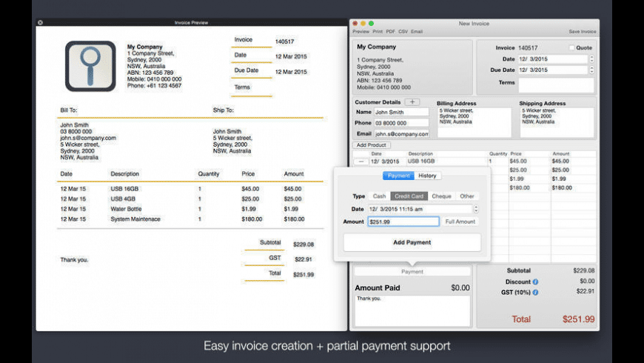Click the Quantity column header in New Invoice table
Screen dimensions: 644x363
click(498, 154)
